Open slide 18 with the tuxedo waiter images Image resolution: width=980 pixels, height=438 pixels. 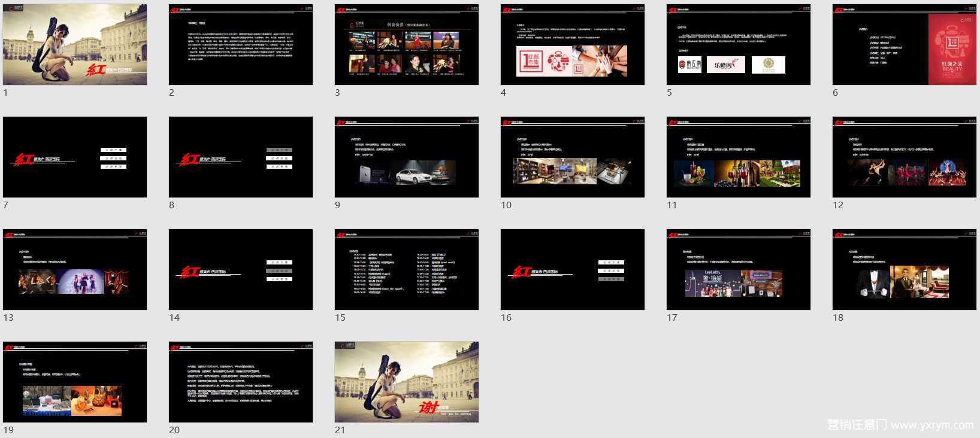905,270
